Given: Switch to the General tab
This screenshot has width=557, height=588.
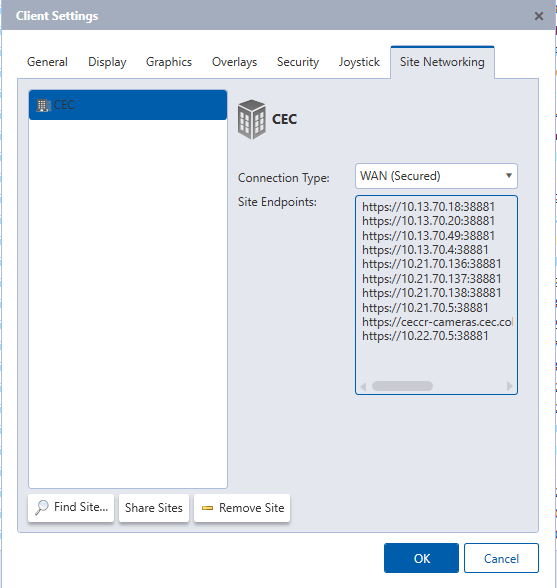Looking at the screenshot, I should 47,62.
